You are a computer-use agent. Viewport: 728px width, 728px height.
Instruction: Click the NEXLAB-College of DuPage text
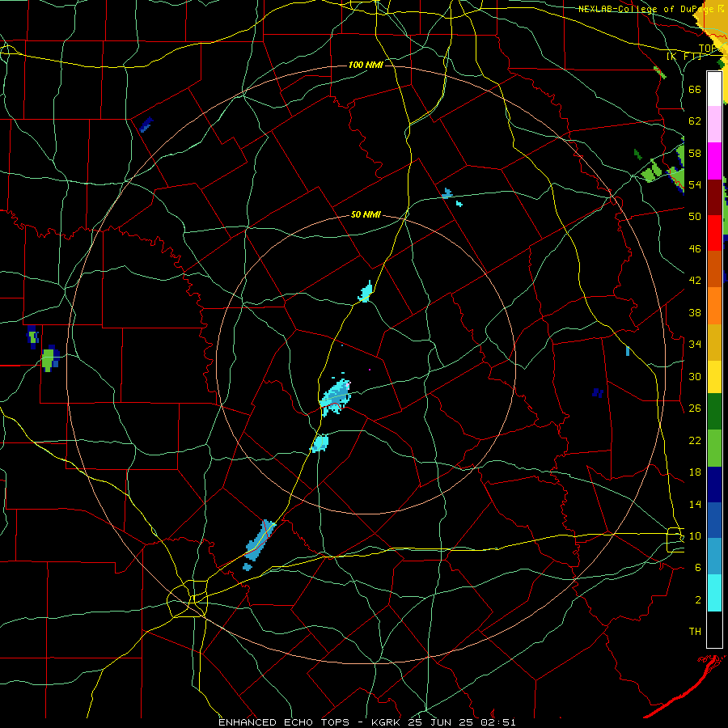[x=646, y=9]
